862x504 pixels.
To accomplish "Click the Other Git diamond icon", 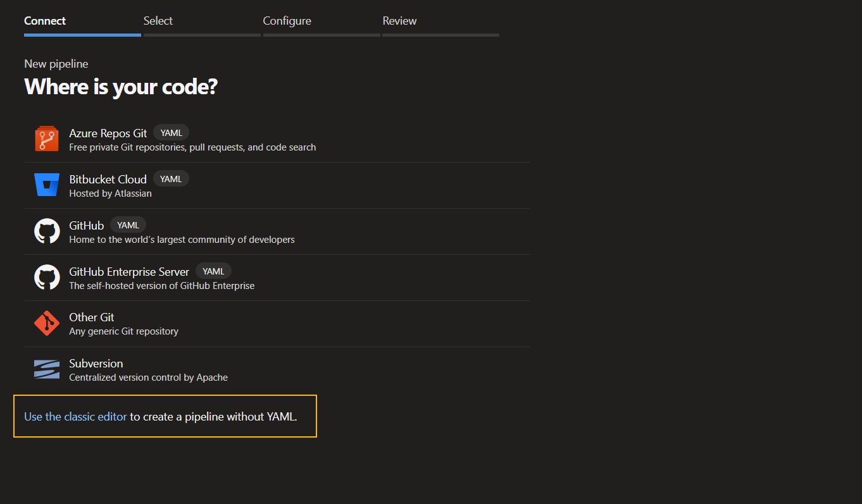I will pos(47,324).
